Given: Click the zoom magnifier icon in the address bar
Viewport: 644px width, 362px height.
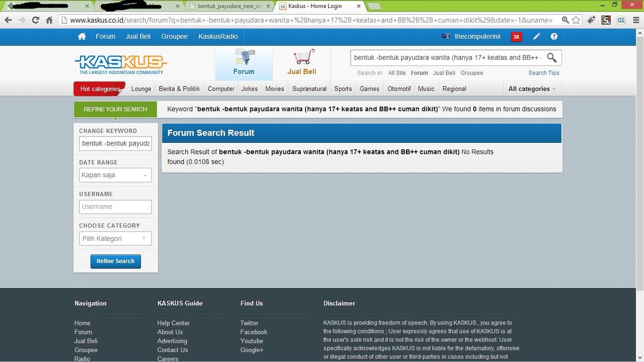Looking at the screenshot, I should click(x=565, y=20).
